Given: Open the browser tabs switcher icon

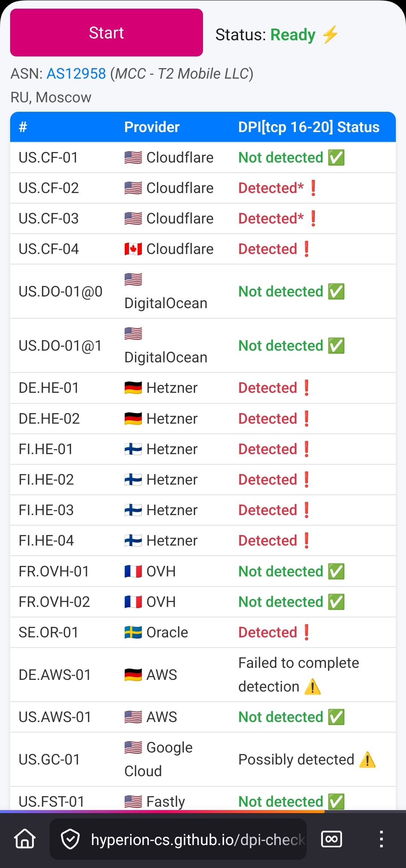Looking at the screenshot, I should pos(331,839).
